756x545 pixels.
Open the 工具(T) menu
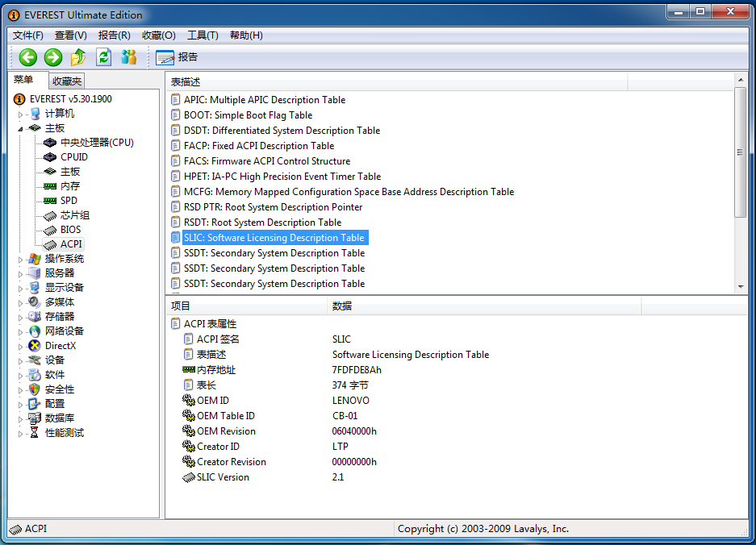tap(203, 35)
